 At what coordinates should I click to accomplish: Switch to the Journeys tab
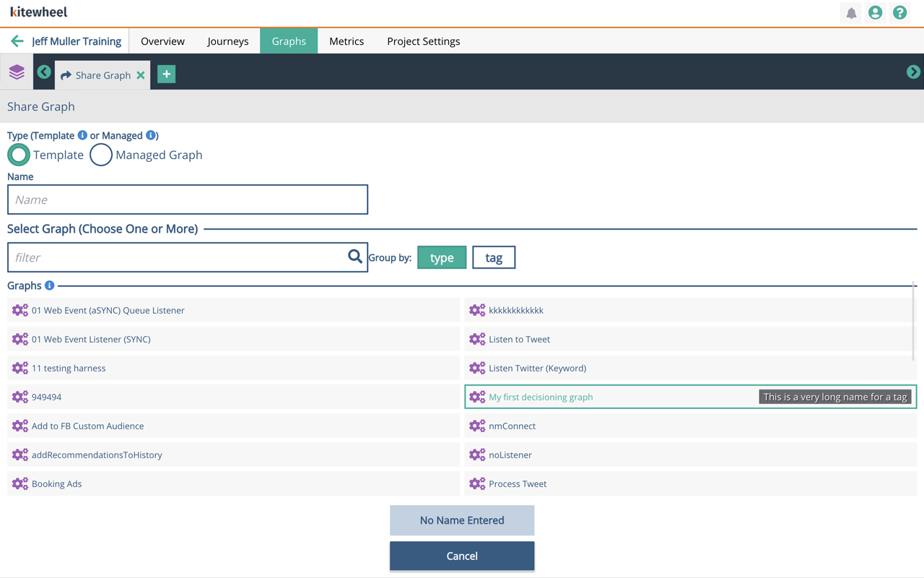pyautogui.click(x=227, y=41)
